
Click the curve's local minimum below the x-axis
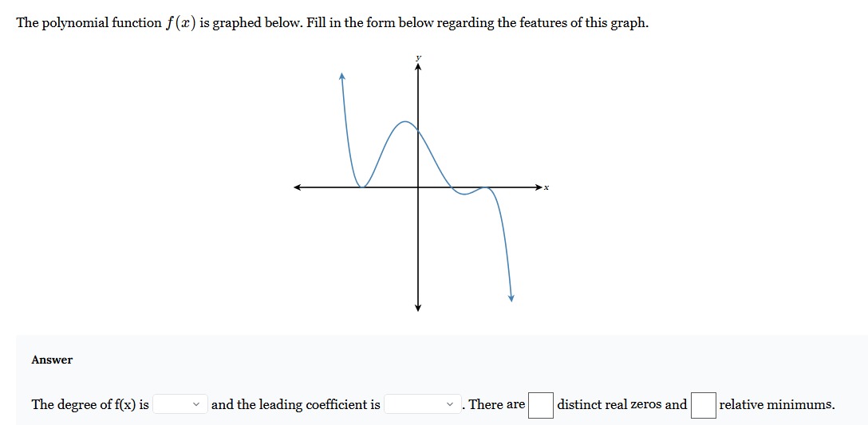click(464, 195)
